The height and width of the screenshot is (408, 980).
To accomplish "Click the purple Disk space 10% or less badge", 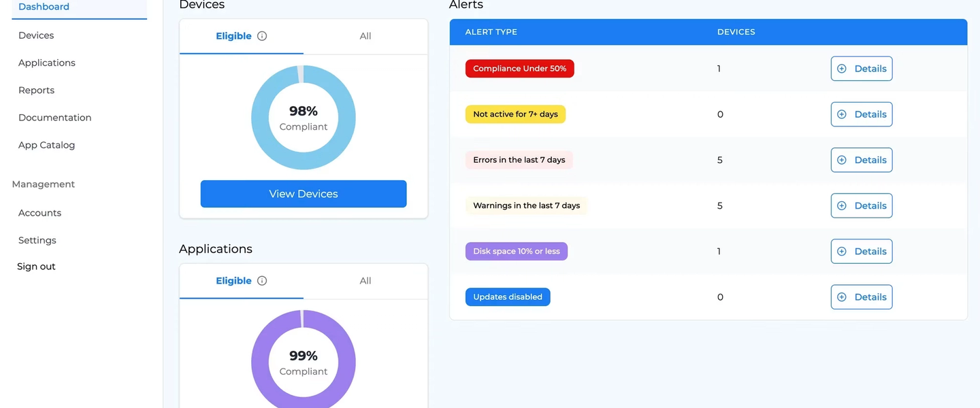I will (x=517, y=252).
